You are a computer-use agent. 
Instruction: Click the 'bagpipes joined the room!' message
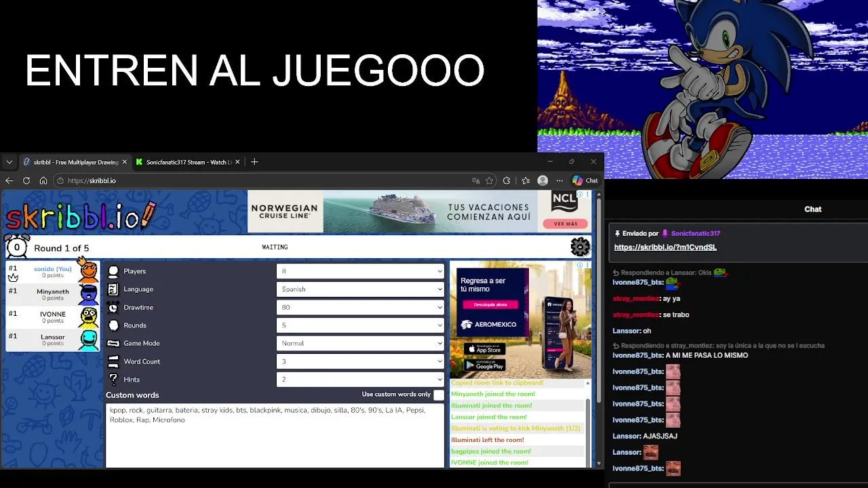tap(491, 451)
